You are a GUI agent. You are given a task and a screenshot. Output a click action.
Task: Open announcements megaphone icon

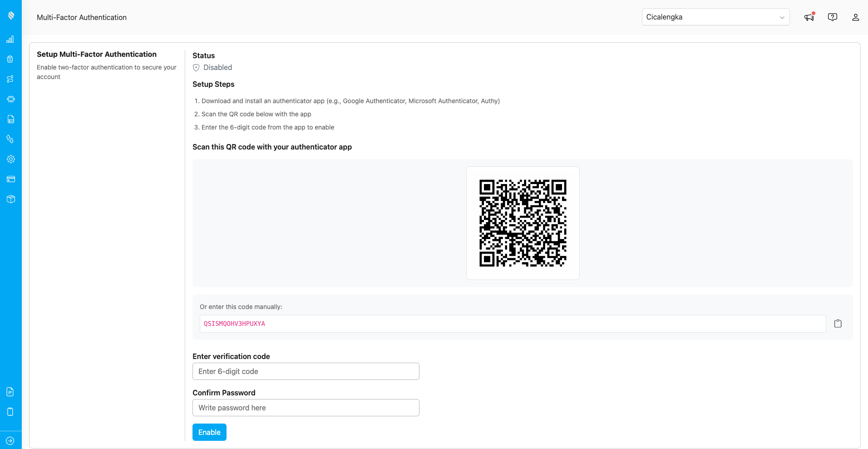click(x=809, y=17)
